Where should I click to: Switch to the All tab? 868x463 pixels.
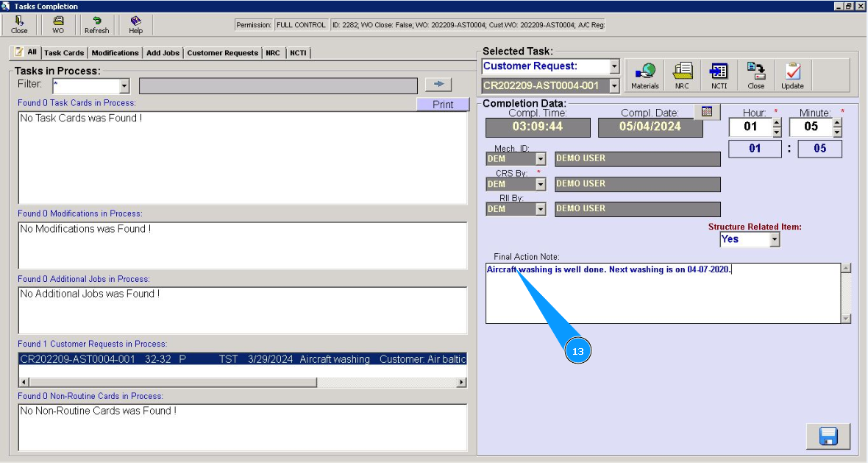click(x=26, y=52)
